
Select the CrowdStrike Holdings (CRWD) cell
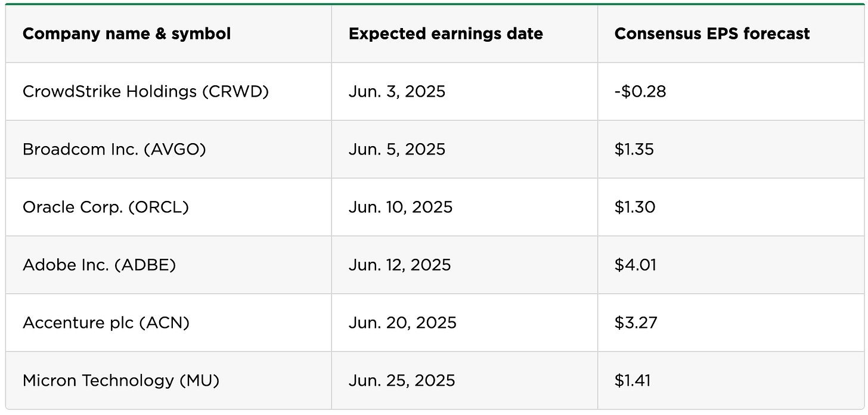pos(145,91)
